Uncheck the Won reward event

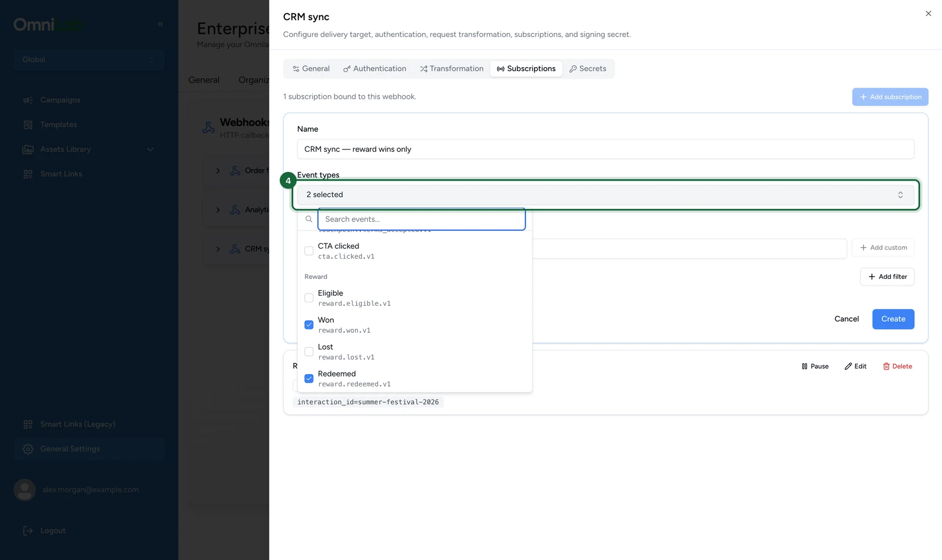tap(309, 325)
